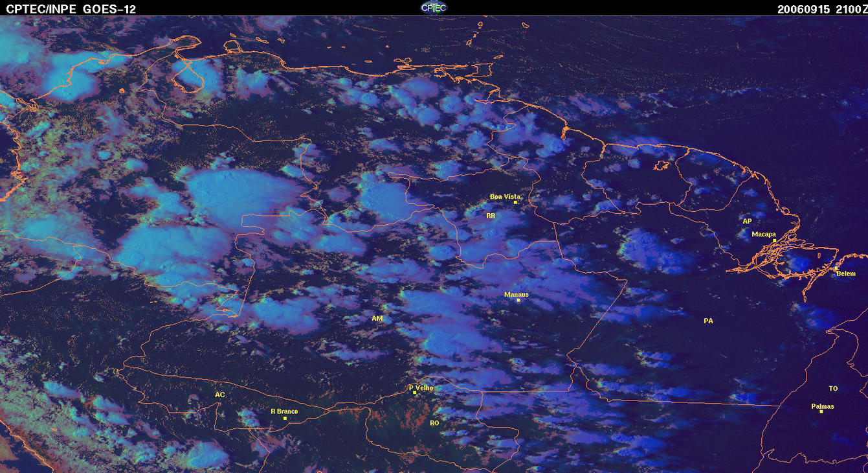Select the Manaus city label
The image size is (868, 473).
[x=517, y=294]
